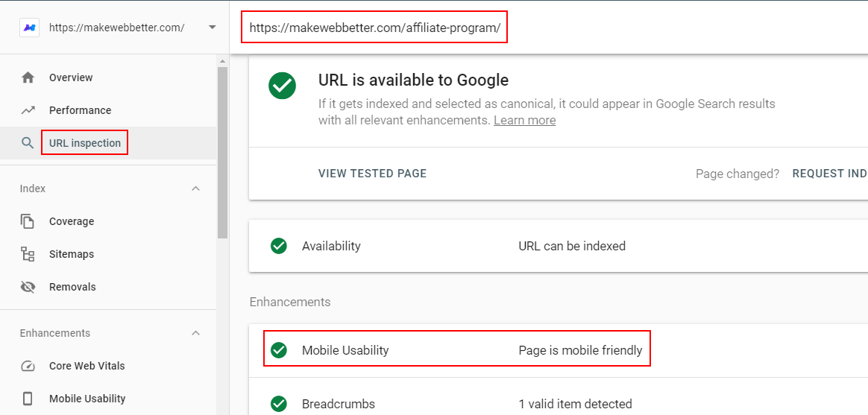Click the Mobile Usability phone icon in sidebar
The width and height of the screenshot is (868, 415).
coord(28,399)
